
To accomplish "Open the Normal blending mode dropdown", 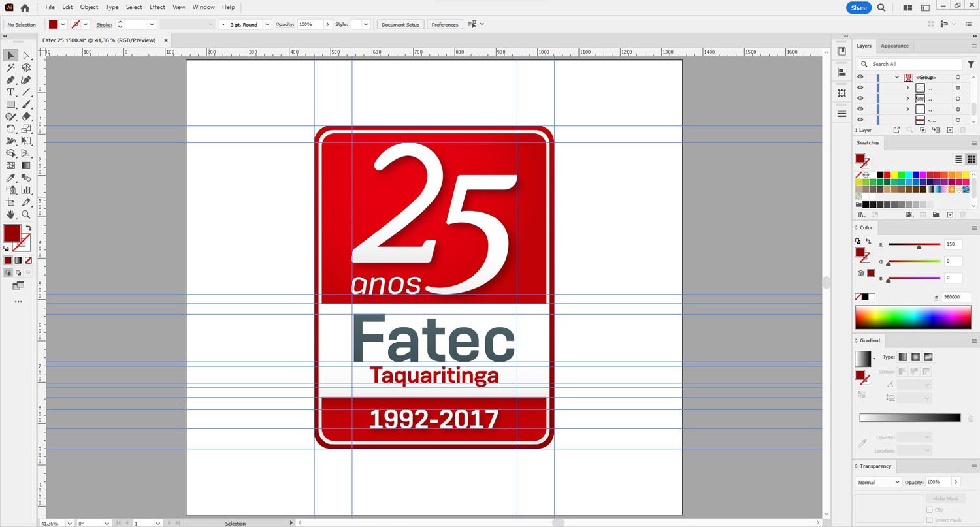I will 878,482.
